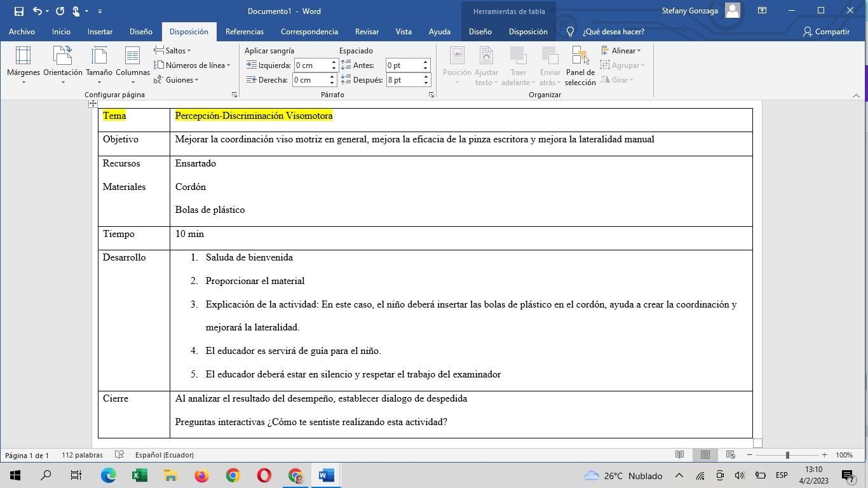Image resolution: width=868 pixels, height=488 pixels.
Task: Open ribbon display options icon
Action: tap(762, 11)
